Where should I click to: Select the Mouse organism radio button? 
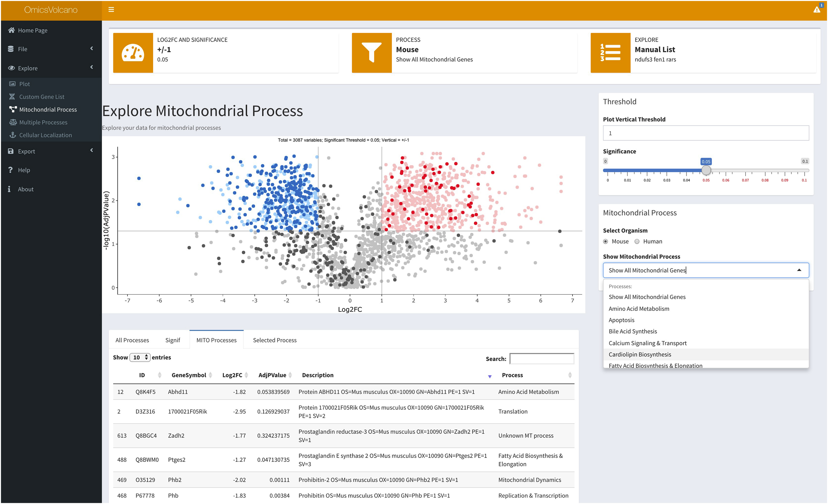(605, 241)
